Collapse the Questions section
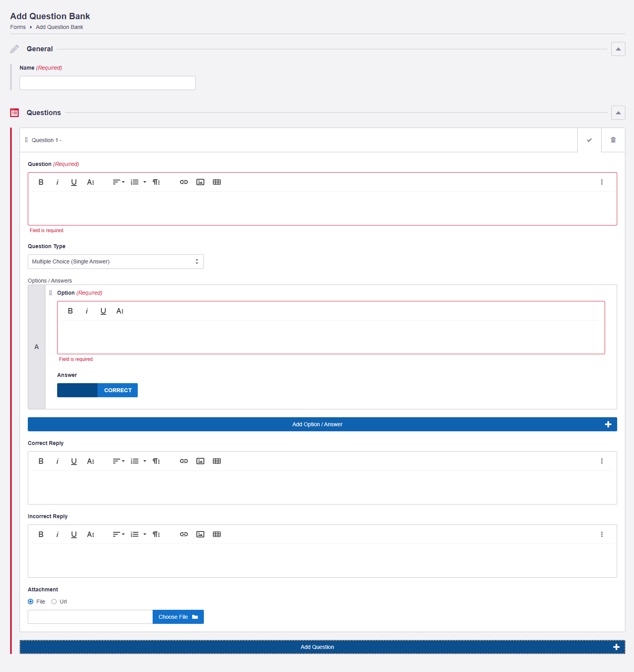The image size is (634, 672). click(618, 113)
